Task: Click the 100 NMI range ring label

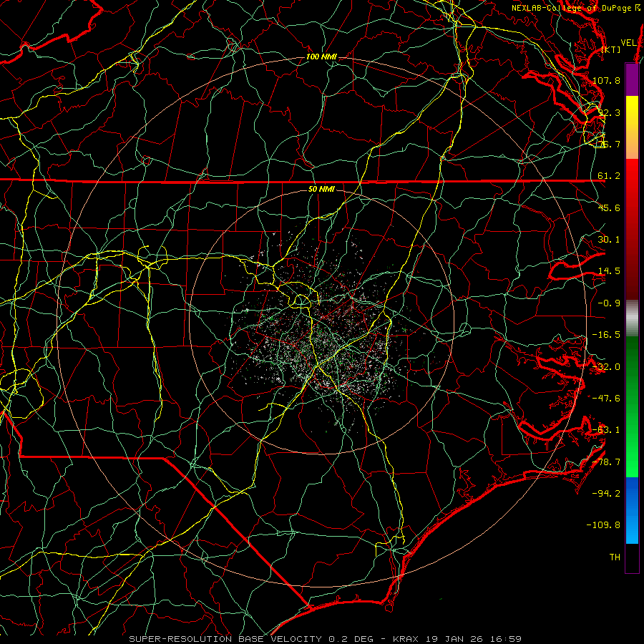Action: pyautogui.click(x=321, y=57)
